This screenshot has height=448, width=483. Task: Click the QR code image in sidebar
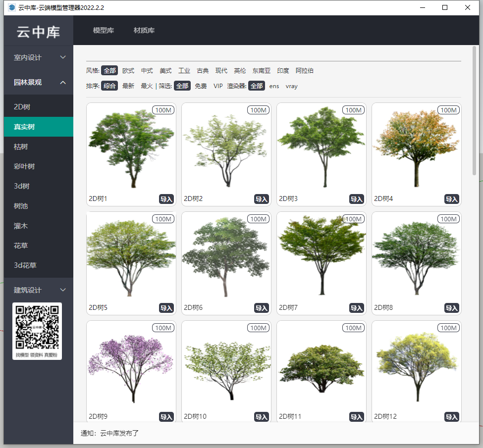tap(37, 331)
